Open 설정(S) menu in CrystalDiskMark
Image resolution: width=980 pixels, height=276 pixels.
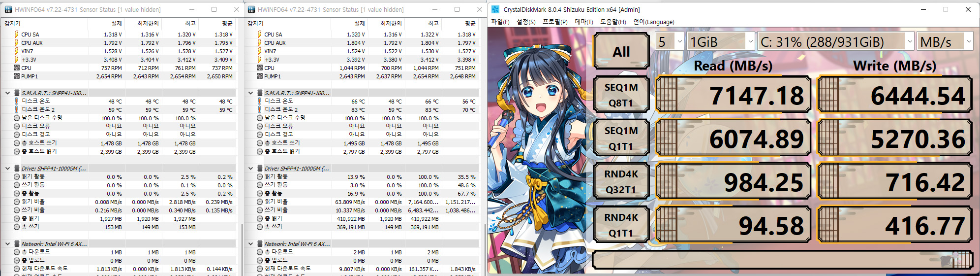526,22
